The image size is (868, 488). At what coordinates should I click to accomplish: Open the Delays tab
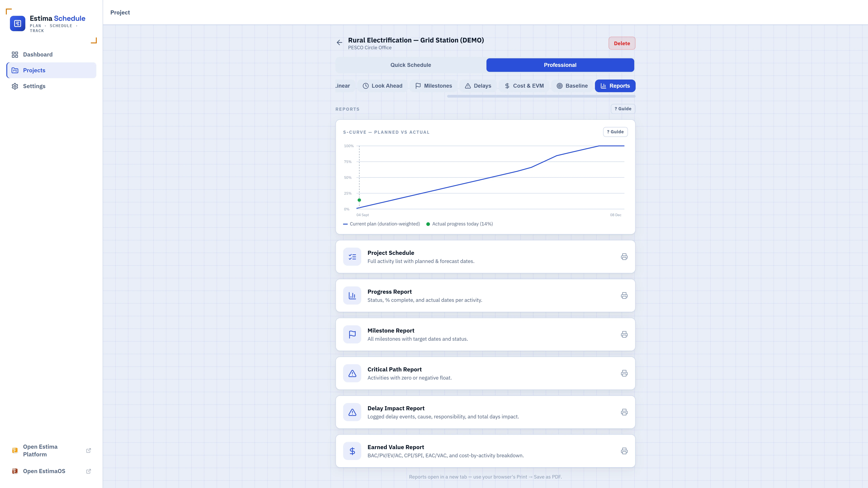478,86
